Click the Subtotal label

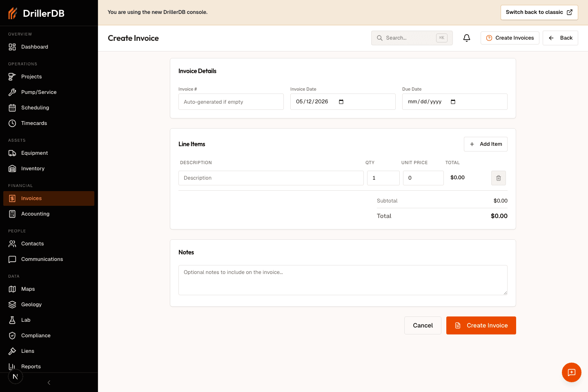click(x=387, y=201)
